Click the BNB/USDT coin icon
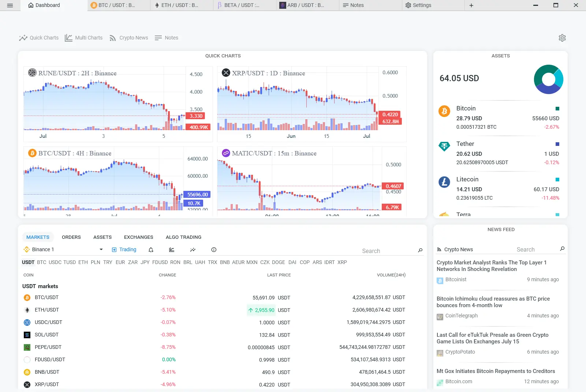 [x=27, y=372]
